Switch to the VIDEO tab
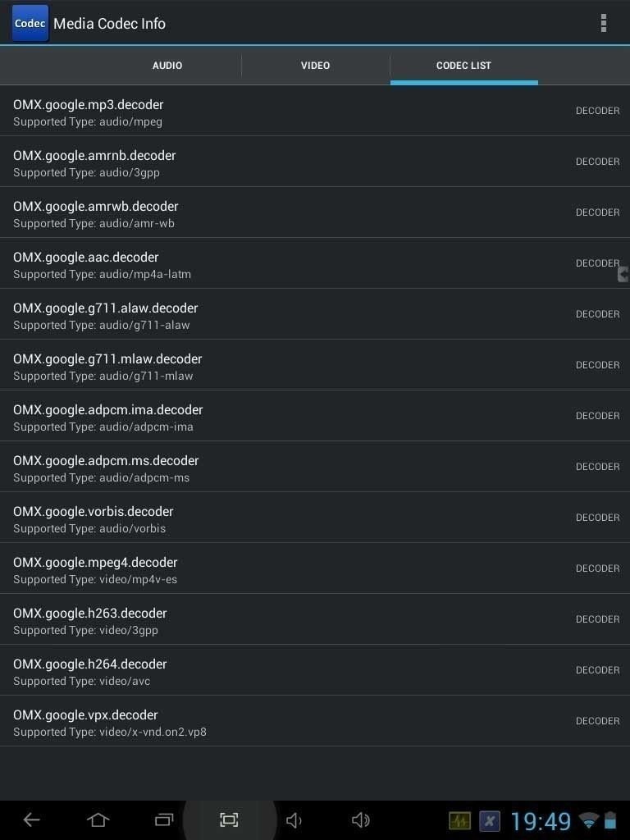Viewport: 630px width, 840px height. pyautogui.click(x=316, y=66)
